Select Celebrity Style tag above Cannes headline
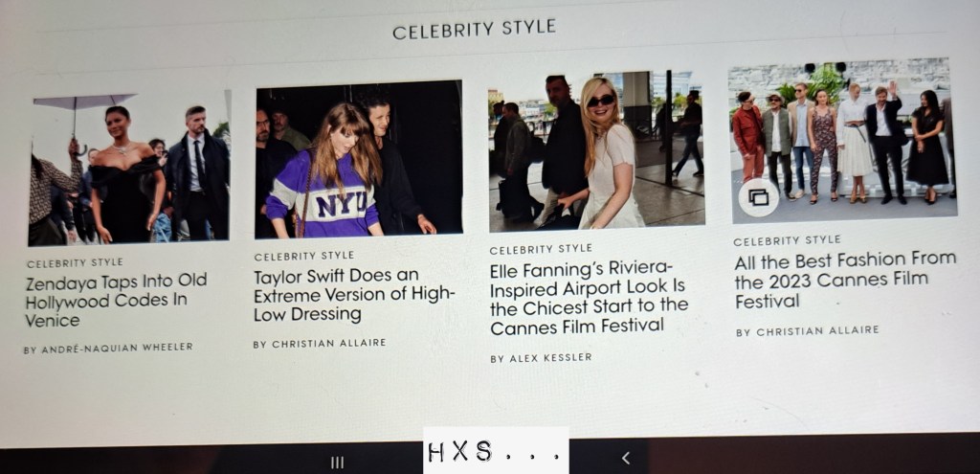980x474 pixels. coord(787,240)
